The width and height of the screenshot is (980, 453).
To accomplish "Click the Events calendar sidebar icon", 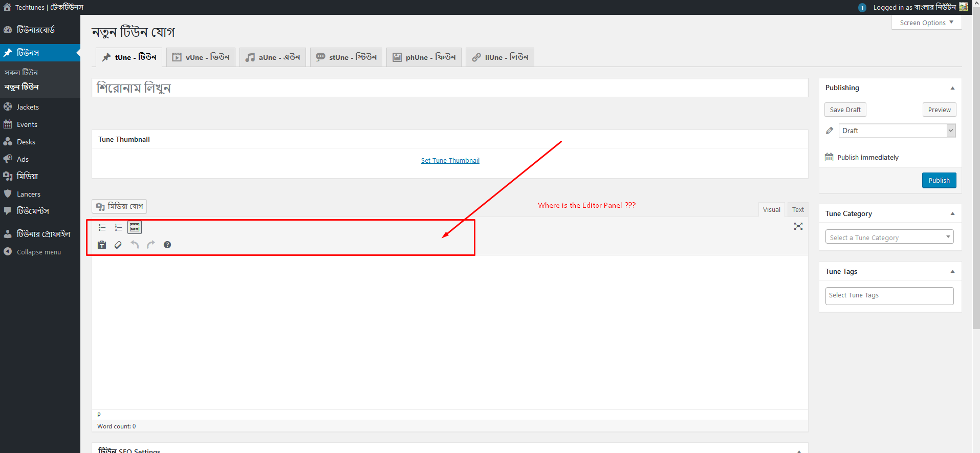I will point(8,124).
